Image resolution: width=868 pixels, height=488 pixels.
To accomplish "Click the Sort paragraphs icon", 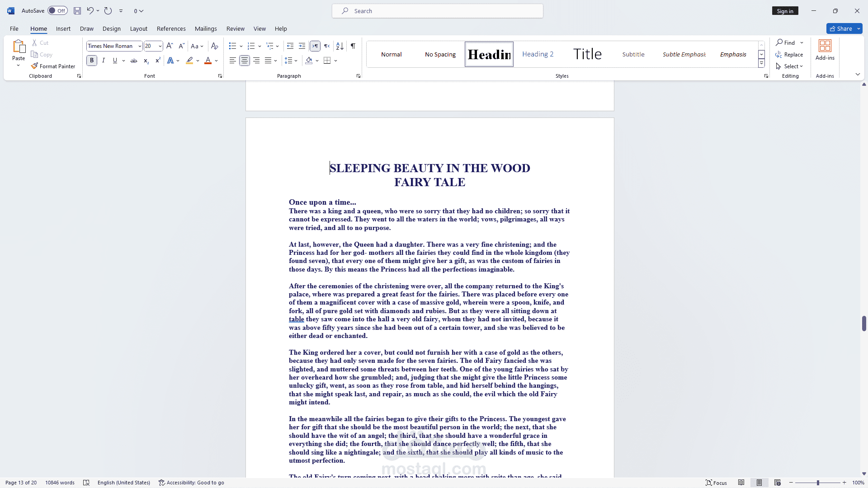I will 340,46.
